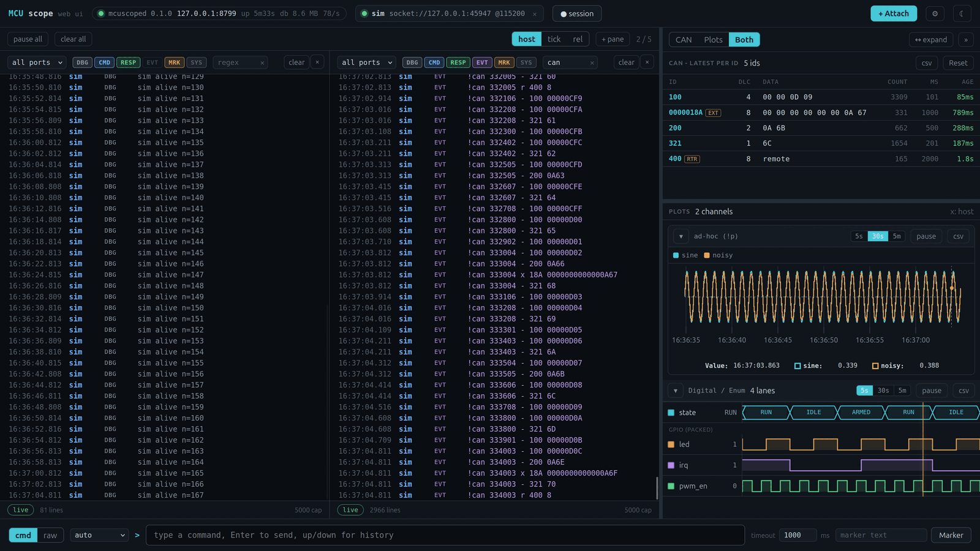Export Digital / Enum lanes as csv

click(x=963, y=391)
